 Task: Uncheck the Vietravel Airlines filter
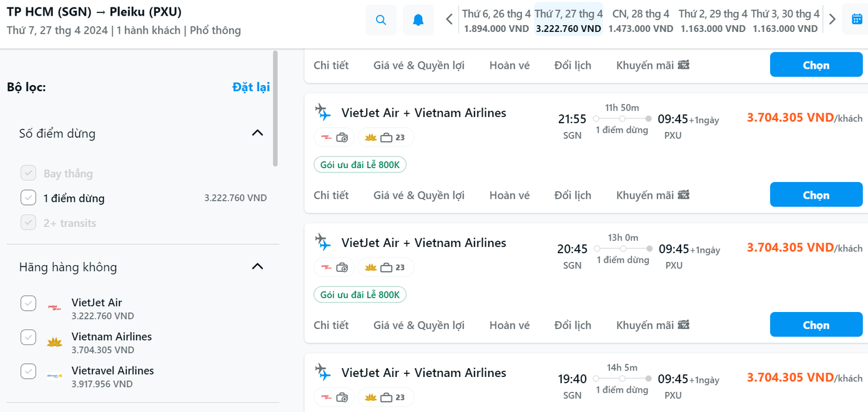click(x=28, y=371)
